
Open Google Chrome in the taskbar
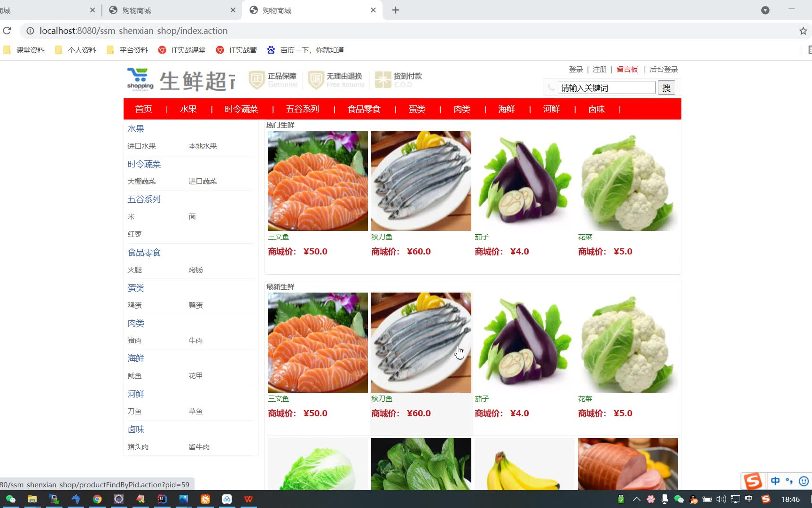coord(97,499)
